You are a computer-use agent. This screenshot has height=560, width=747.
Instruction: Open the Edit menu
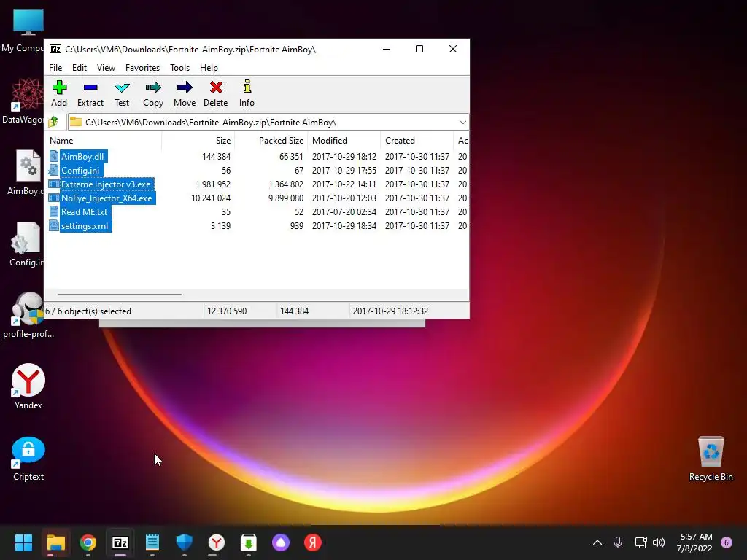coord(80,68)
